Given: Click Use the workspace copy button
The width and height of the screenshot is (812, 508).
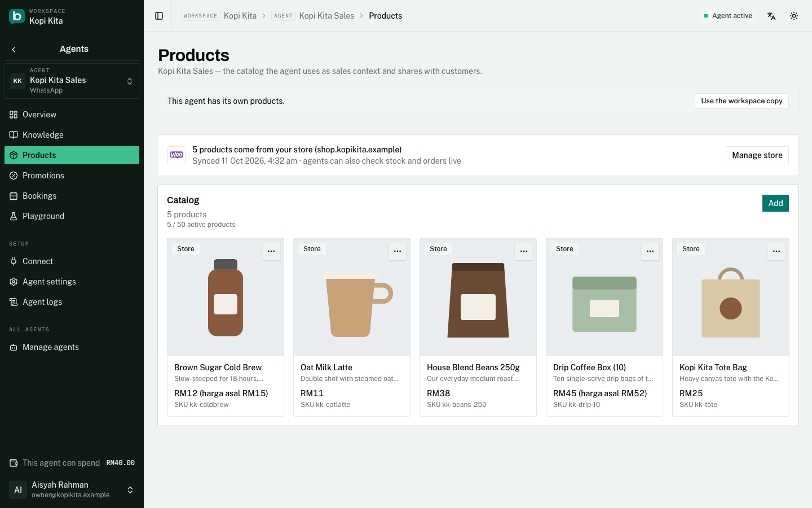Looking at the screenshot, I should tap(742, 101).
